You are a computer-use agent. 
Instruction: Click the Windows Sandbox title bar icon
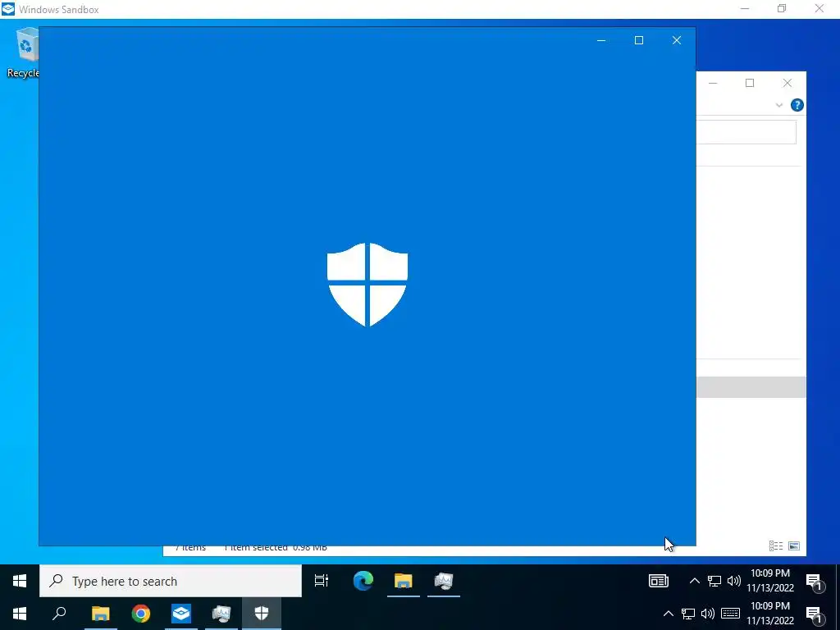point(8,9)
